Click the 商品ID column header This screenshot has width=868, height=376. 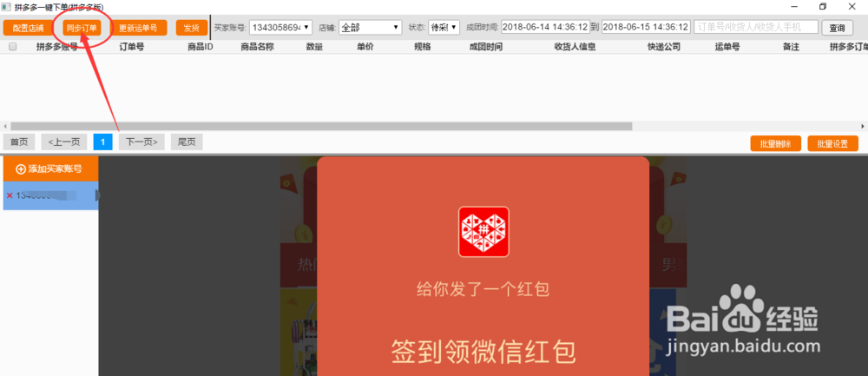click(x=201, y=47)
